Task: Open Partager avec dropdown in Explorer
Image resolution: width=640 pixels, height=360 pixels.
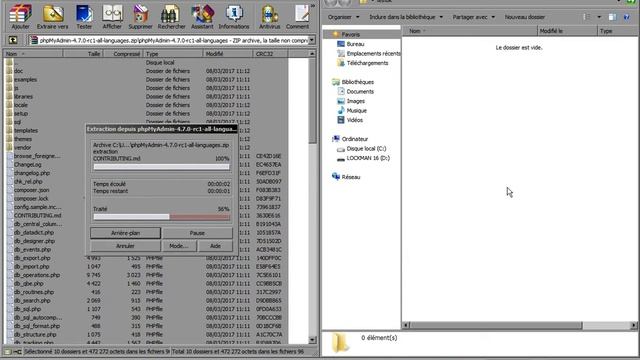Action: (473, 17)
